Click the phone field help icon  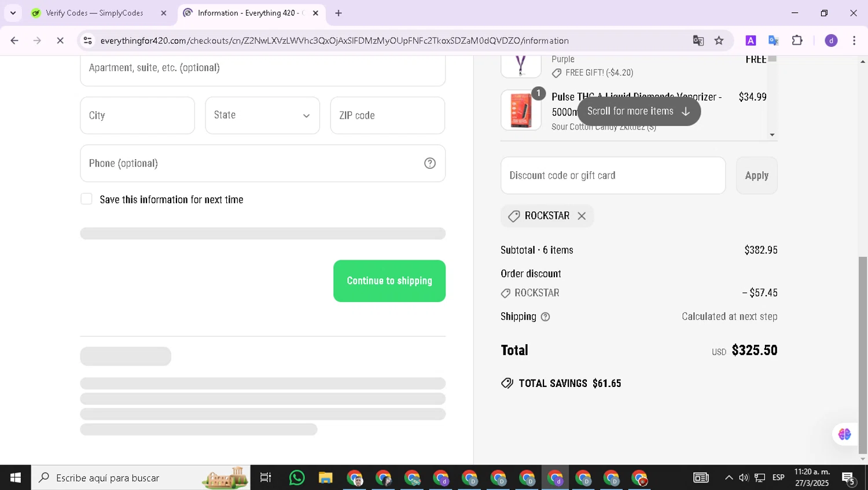430,163
